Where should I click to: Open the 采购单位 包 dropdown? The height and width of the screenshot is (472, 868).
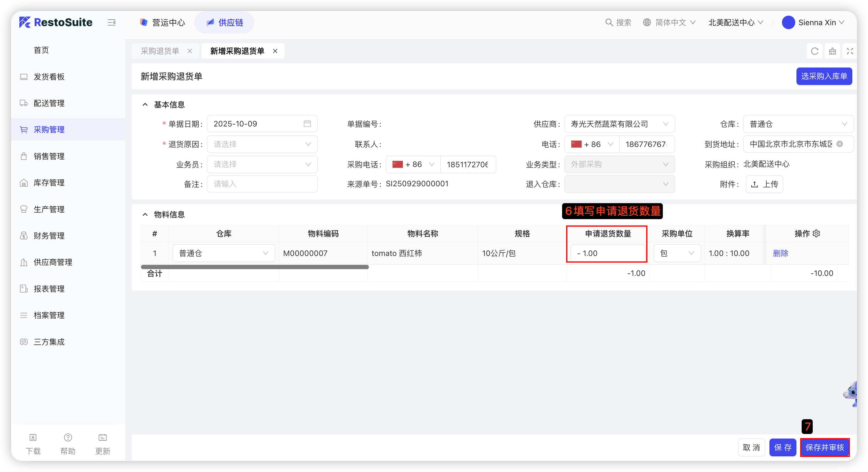[x=677, y=253]
